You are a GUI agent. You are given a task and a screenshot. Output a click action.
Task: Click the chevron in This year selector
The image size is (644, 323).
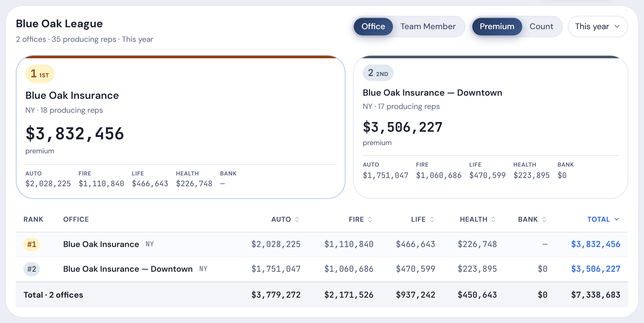[x=617, y=26]
